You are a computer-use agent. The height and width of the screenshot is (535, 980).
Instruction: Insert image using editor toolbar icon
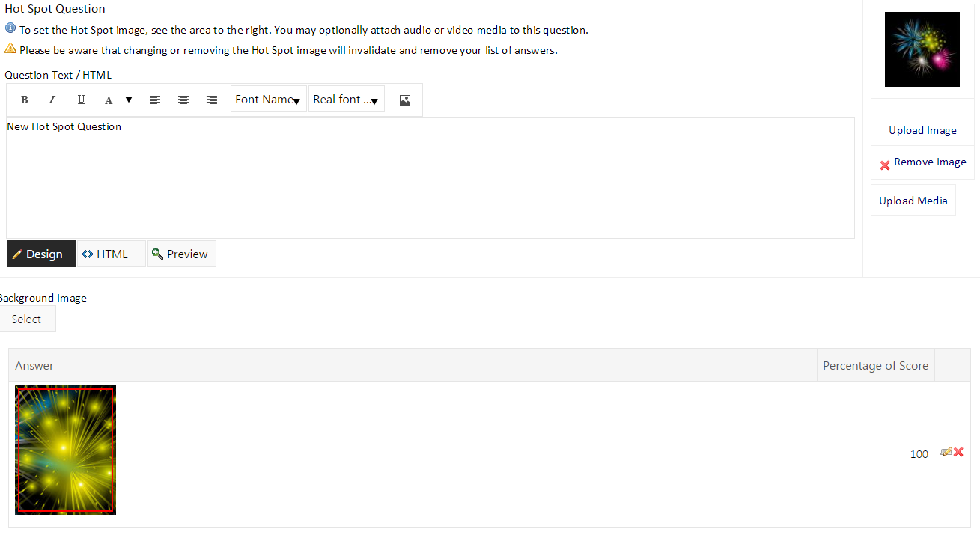pos(405,100)
